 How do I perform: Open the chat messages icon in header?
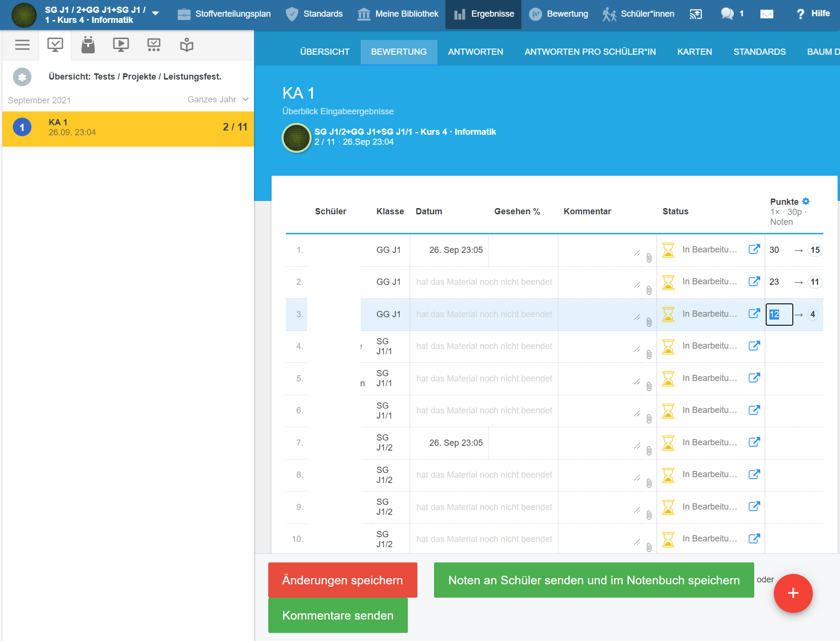pyautogui.click(x=727, y=14)
